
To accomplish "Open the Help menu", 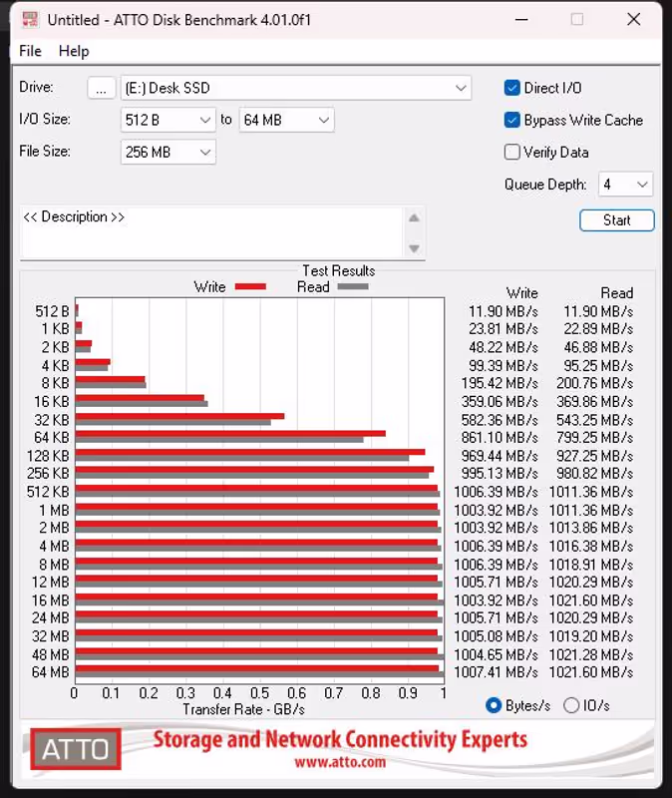I will [74, 51].
